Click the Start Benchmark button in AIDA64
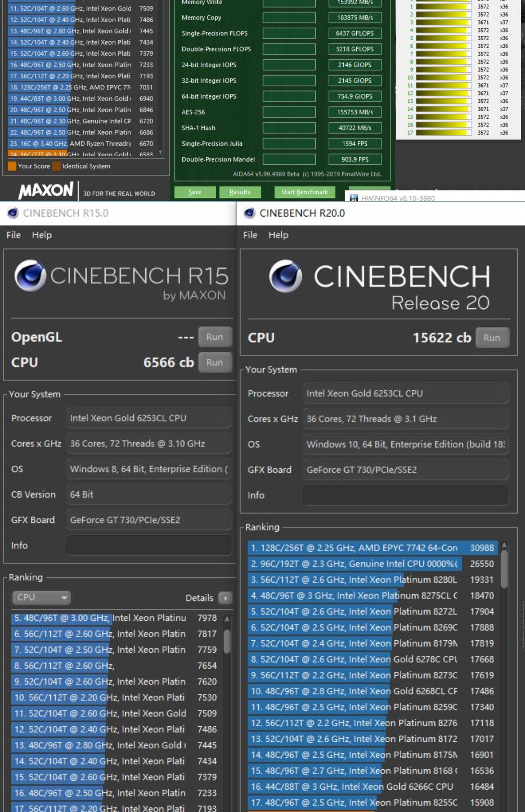 point(304,192)
